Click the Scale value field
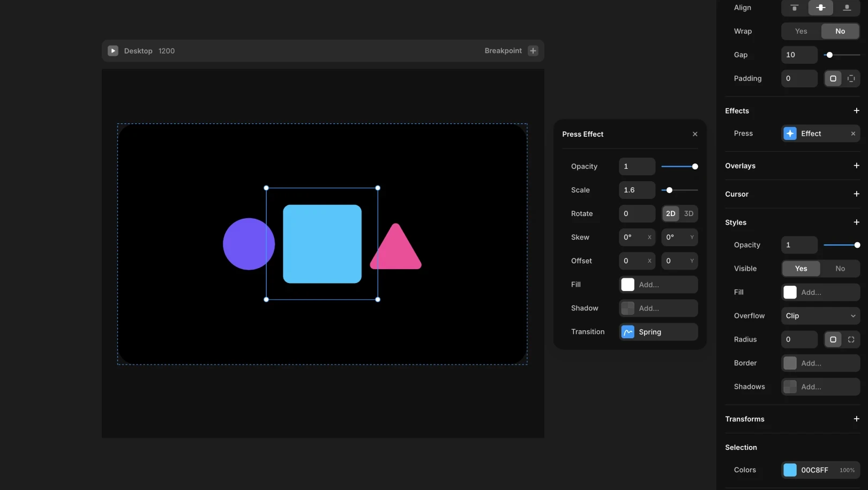This screenshot has height=490, width=868. click(637, 190)
